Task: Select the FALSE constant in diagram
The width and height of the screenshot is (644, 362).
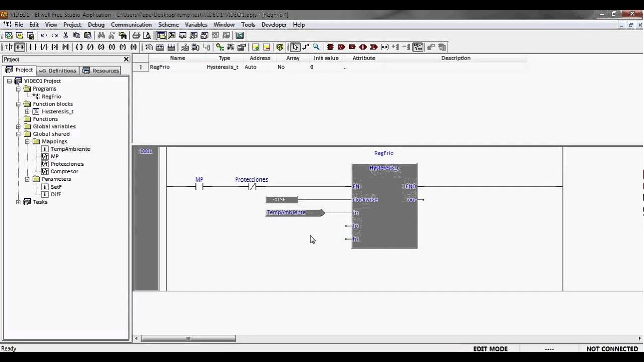Action: [x=282, y=200]
